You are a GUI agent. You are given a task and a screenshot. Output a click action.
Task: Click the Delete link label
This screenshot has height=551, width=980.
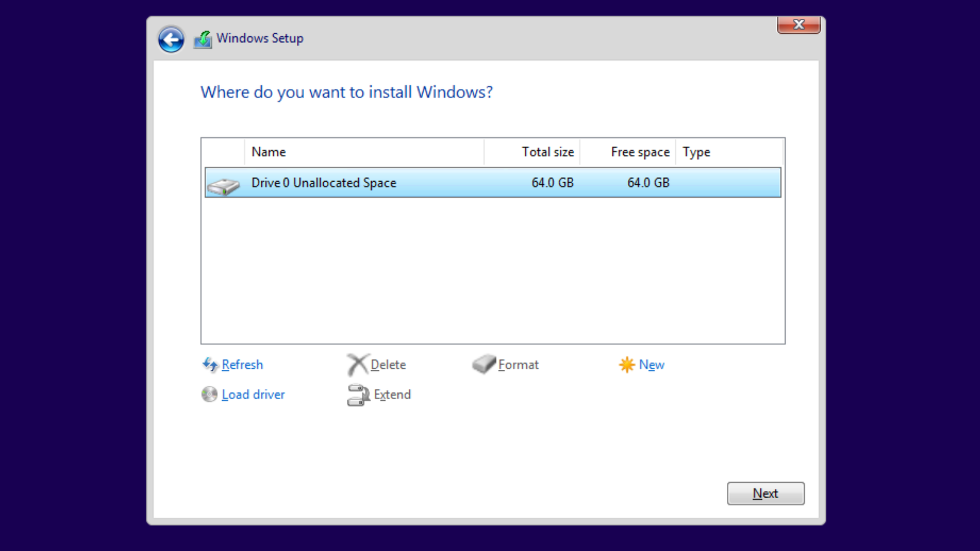pyautogui.click(x=388, y=365)
